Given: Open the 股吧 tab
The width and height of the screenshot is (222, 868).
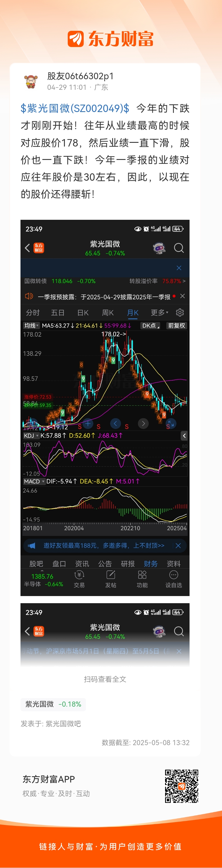Looking at the screenshot, I should tap(36, 564).
